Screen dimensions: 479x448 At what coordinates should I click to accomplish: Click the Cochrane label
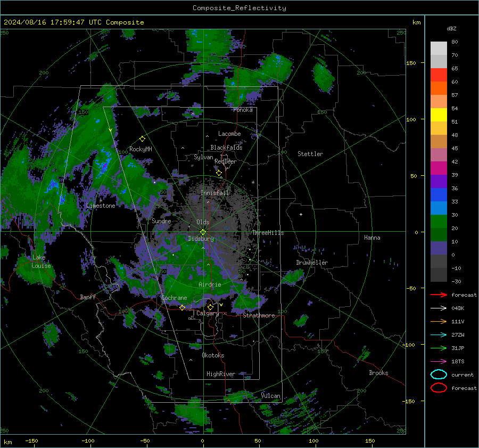(x=174, y=298)
